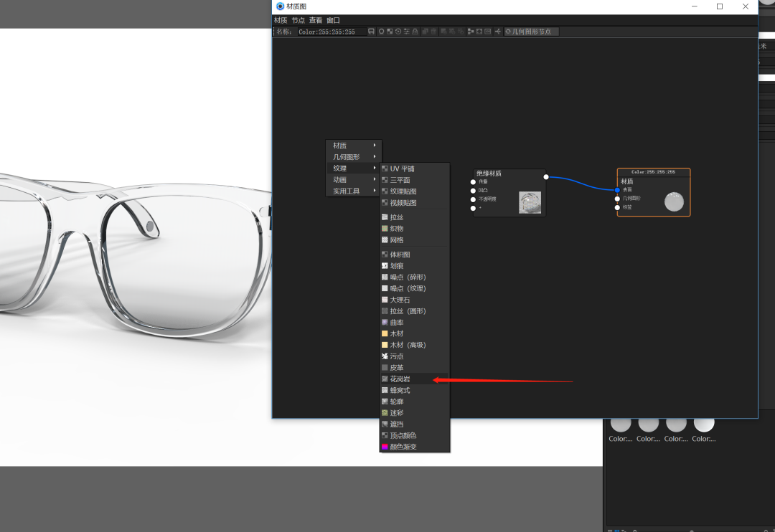Expand the 几何图形 submenu in the context menu
Viewport: 775px width, 532px height.
click(354, 157)
